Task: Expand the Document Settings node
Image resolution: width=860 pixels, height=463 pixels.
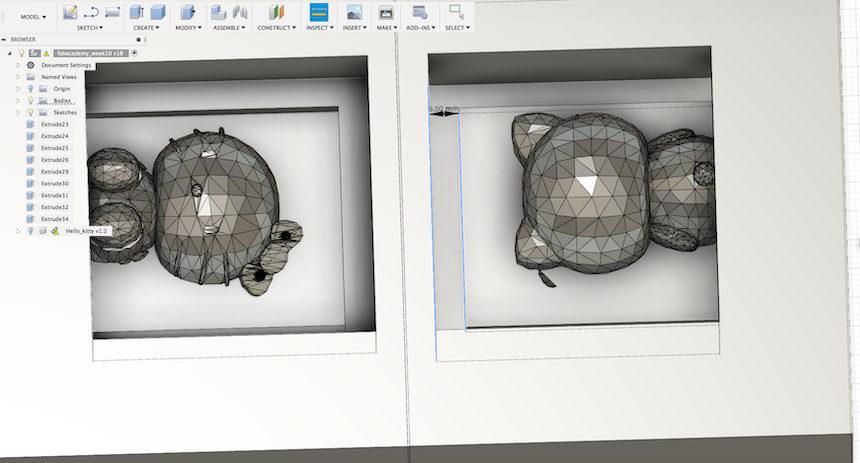Action: coord(18,65)
